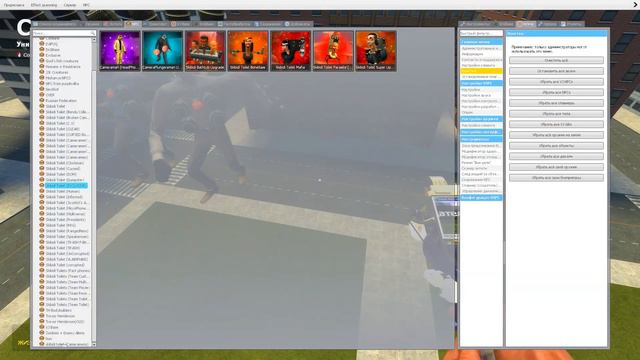Click the category list scrollbar down arrow
The image size is (640, 360).
click(94, 344)
